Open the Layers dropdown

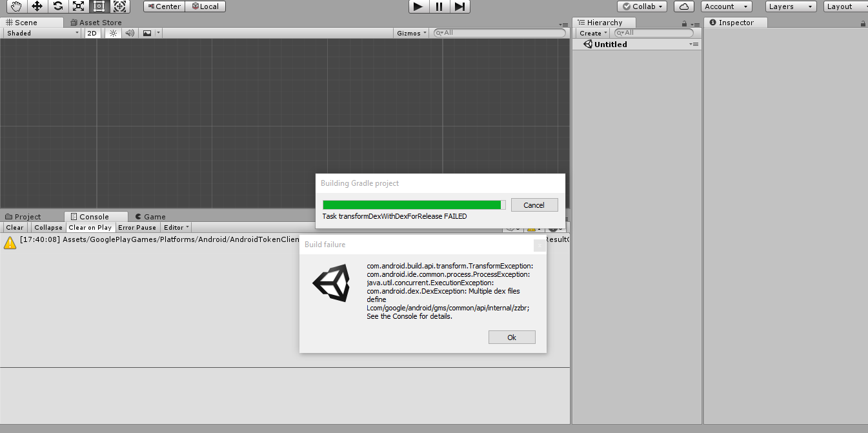click(x=791, y=6)
